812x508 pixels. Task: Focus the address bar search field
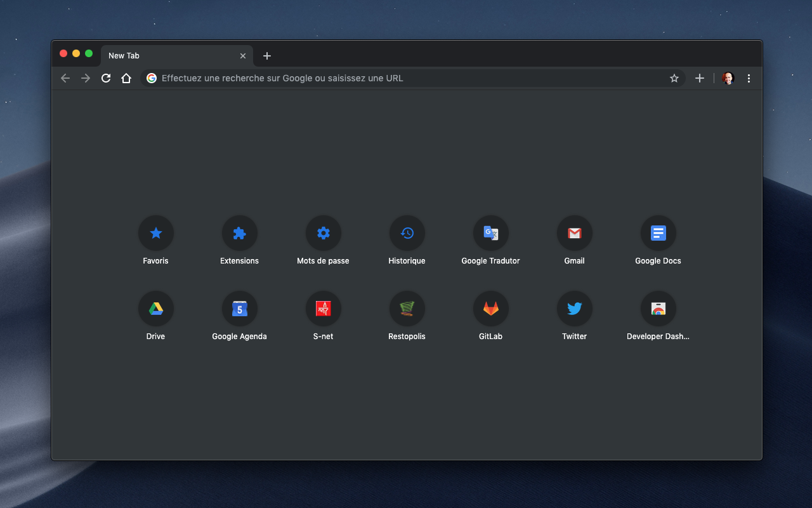tap(412, 78)
